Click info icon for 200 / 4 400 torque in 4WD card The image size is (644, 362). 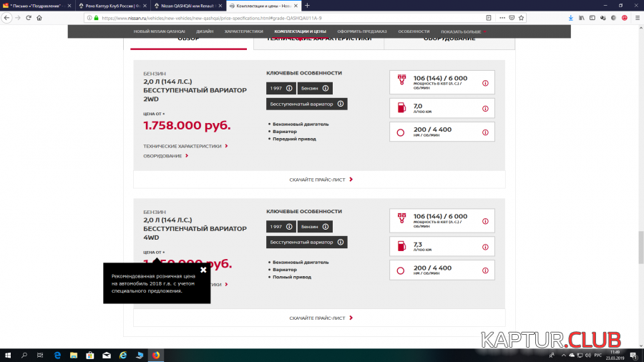pyautogui.click(x=485, y=270)
